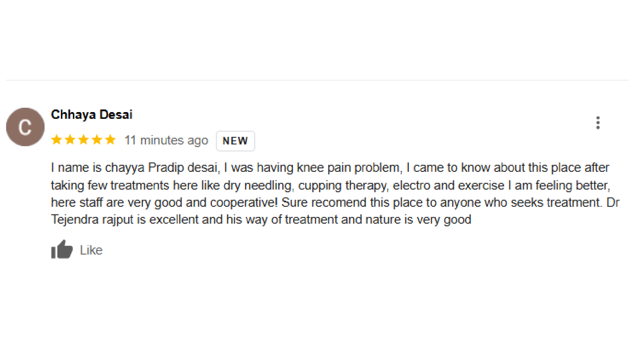
Task: Open the reviewer's profile avatar with letter C
Action: [25, 126]
